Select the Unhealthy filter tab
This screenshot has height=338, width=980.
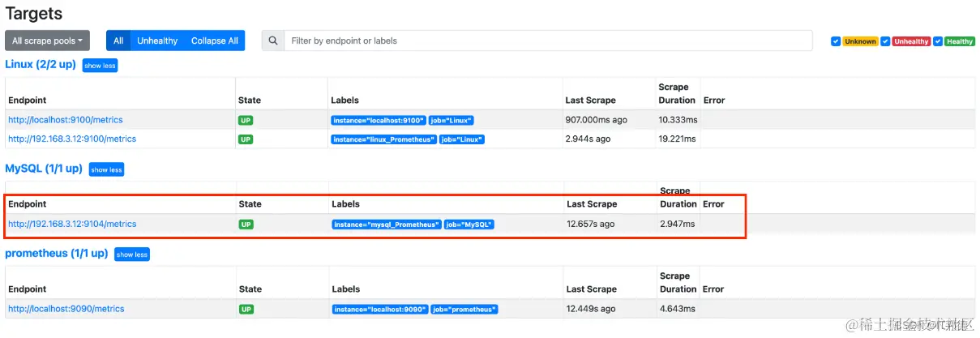click(x=157, y=41)
